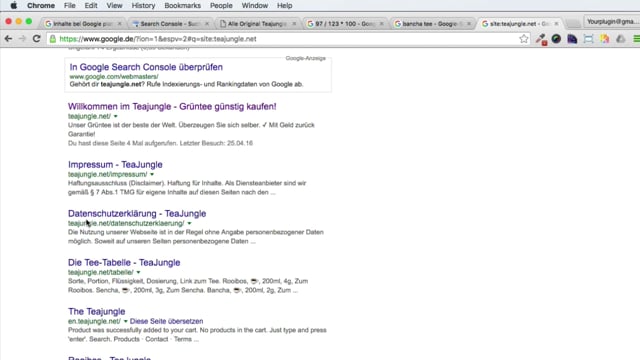Open In Google Search Console überprüfen link

146,67
